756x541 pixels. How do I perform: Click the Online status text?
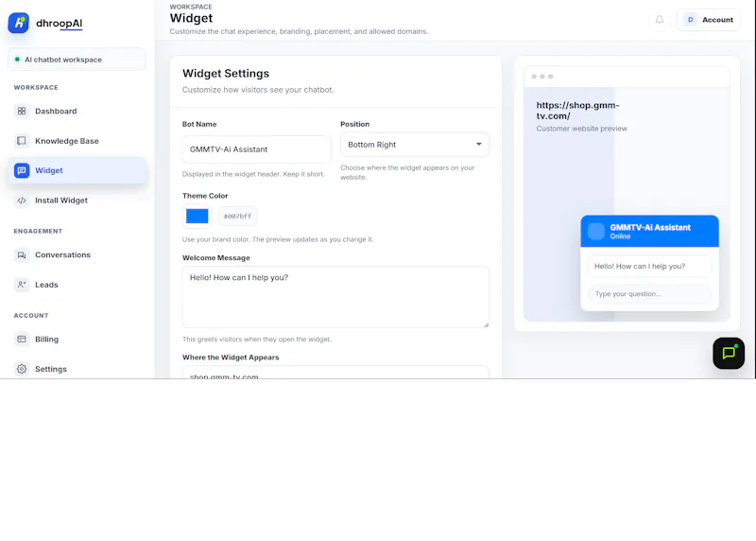coord(620,236)
